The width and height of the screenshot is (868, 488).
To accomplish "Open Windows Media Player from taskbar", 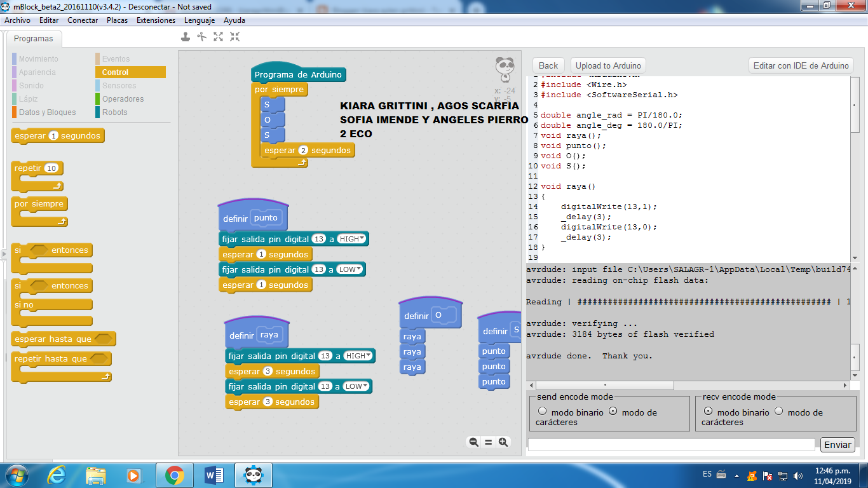I will click(x=134, y=475).
